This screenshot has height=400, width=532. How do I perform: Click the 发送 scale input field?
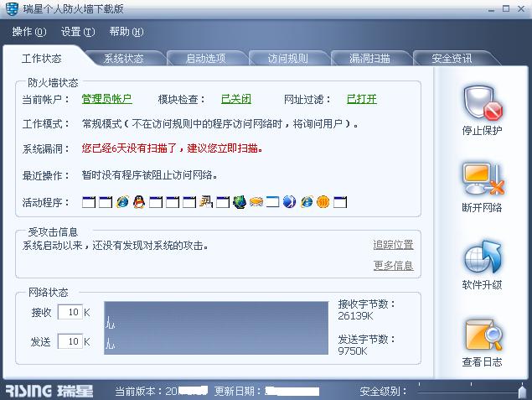tap(70, 341)
